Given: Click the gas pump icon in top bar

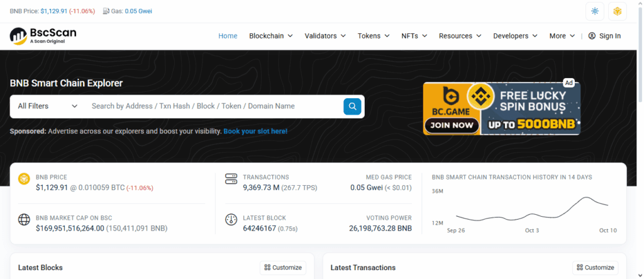Looking at the screenshot, I should pos(106,11).
